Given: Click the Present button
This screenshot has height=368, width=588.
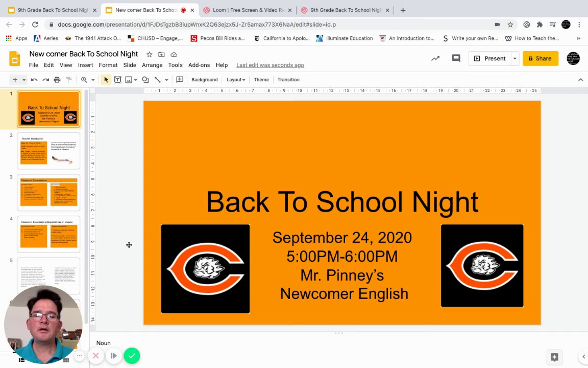Looking at the screenshot, I should pyautogui.click(x=490, y=58).
